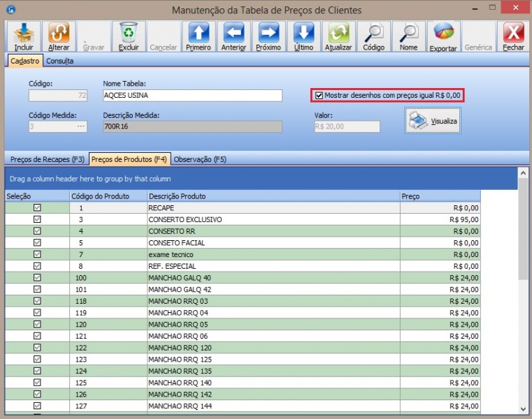Sort by Preço column header

point(440,196)
